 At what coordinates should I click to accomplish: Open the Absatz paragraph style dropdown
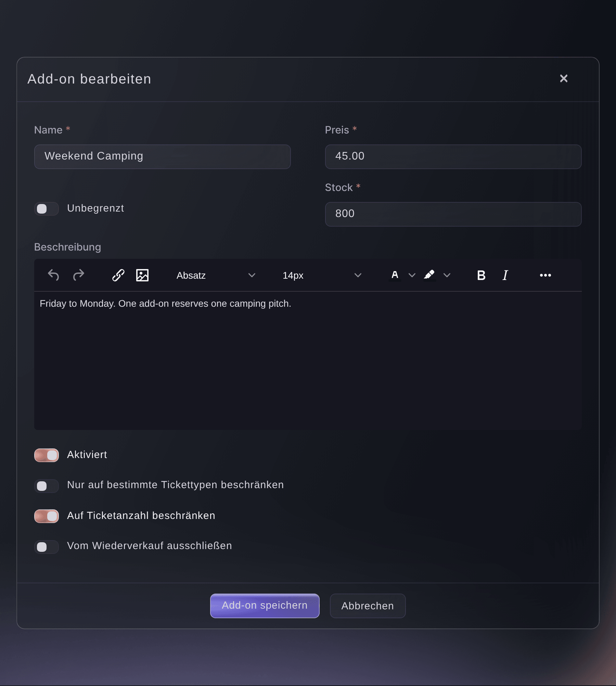pos(216,275)
